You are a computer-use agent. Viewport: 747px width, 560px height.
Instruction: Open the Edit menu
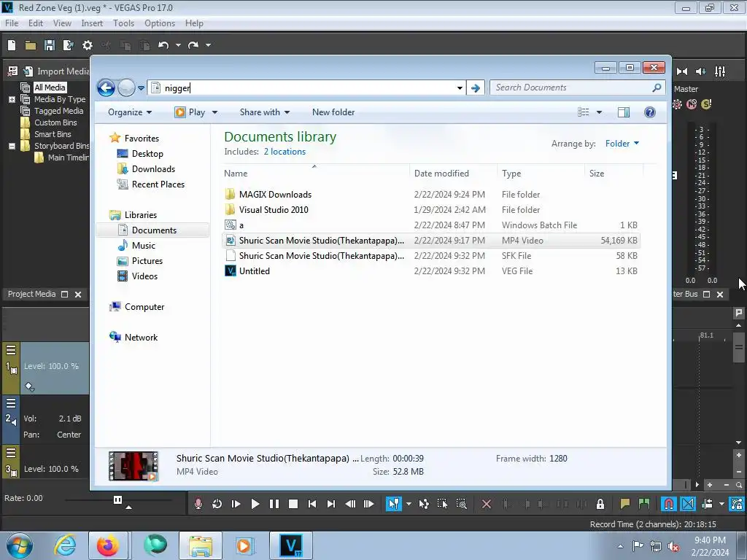tap(36, 23)
